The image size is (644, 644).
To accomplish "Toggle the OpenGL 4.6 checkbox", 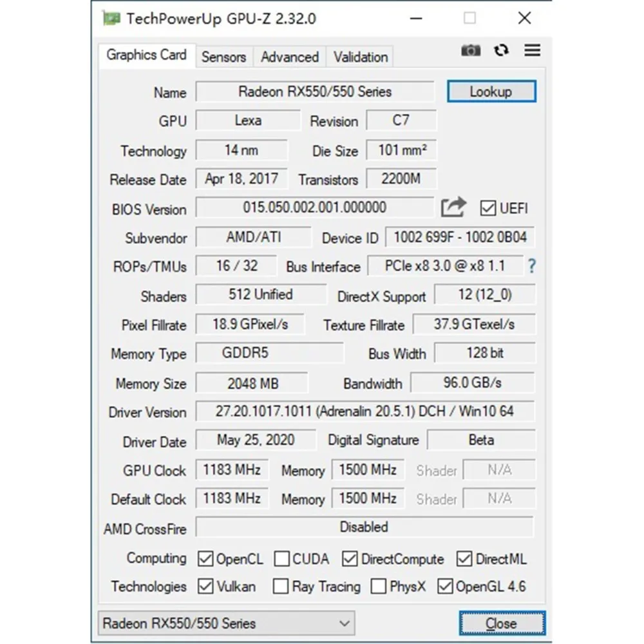I will click(x=445, y=587).
